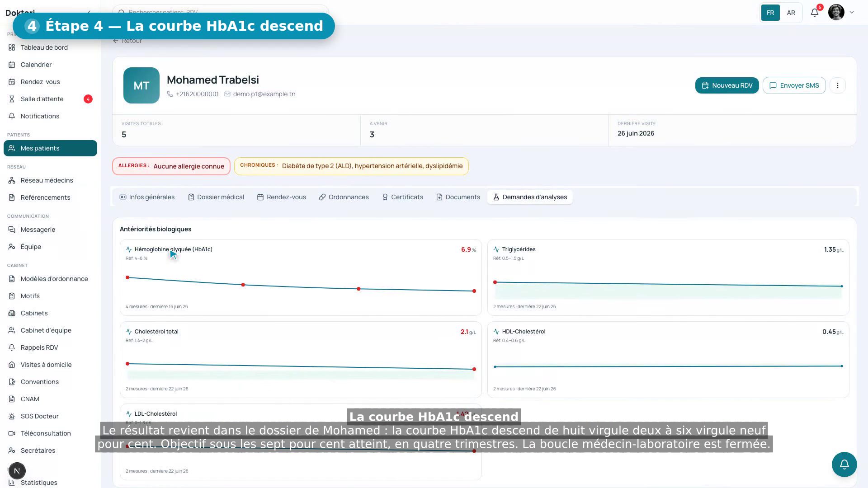The height and width of the screenshot is (488, 868).
Task: Click the Motifs sidebar icon
Action: pos(12,296)
